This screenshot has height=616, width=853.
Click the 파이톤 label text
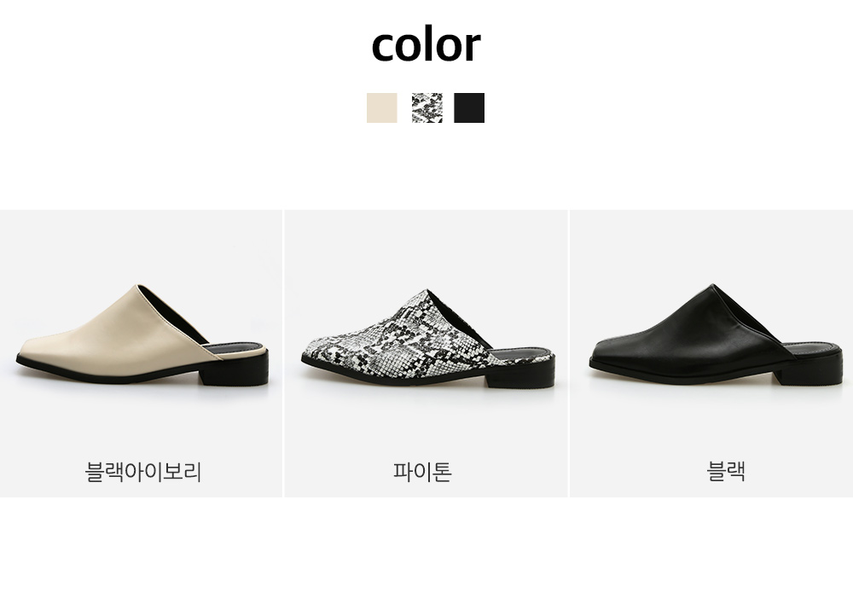[423, 471]
